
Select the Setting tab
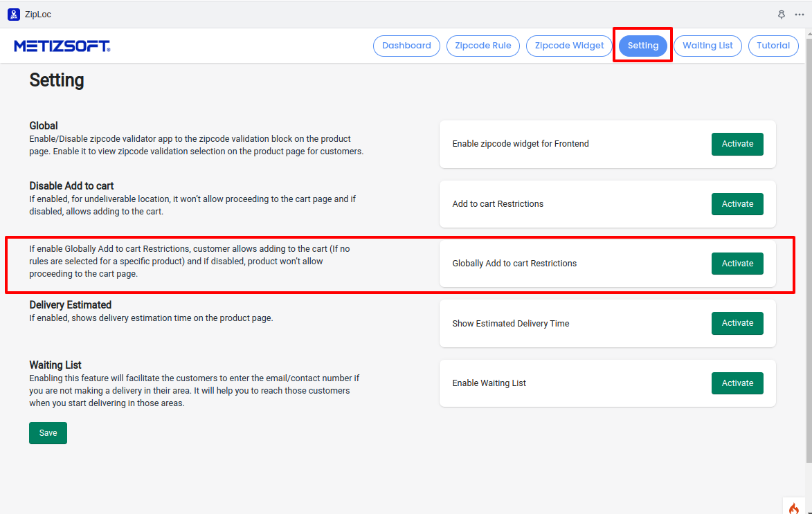point(643,46)
